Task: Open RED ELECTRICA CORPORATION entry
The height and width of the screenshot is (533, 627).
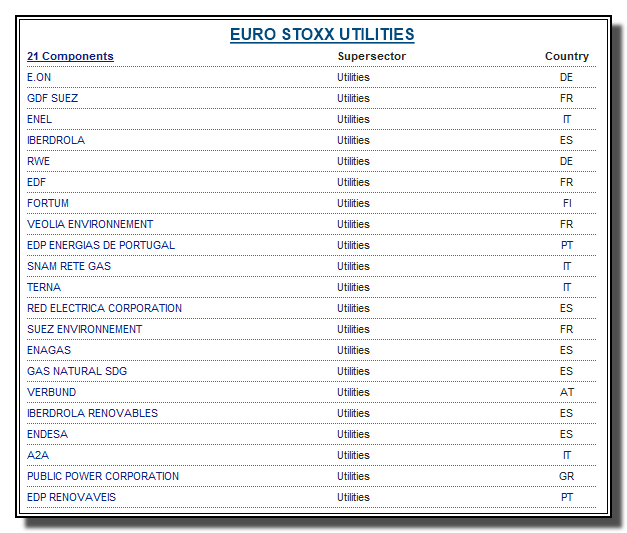Action: [104, 308]
